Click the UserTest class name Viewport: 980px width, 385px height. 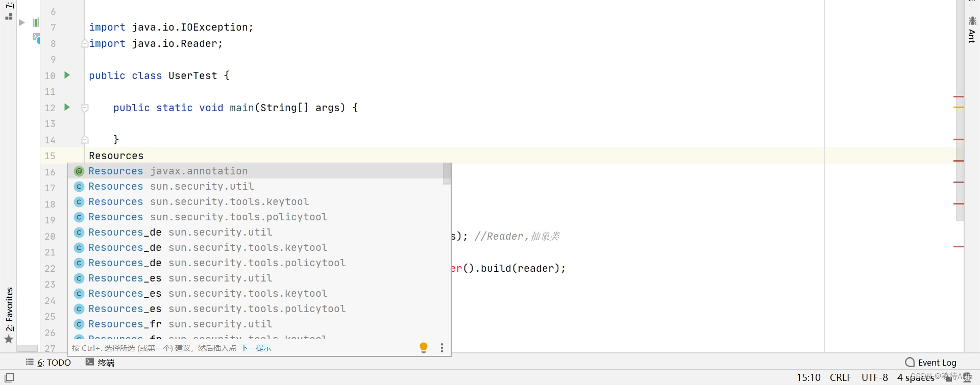pyautogui.click(x=193, y=75)
